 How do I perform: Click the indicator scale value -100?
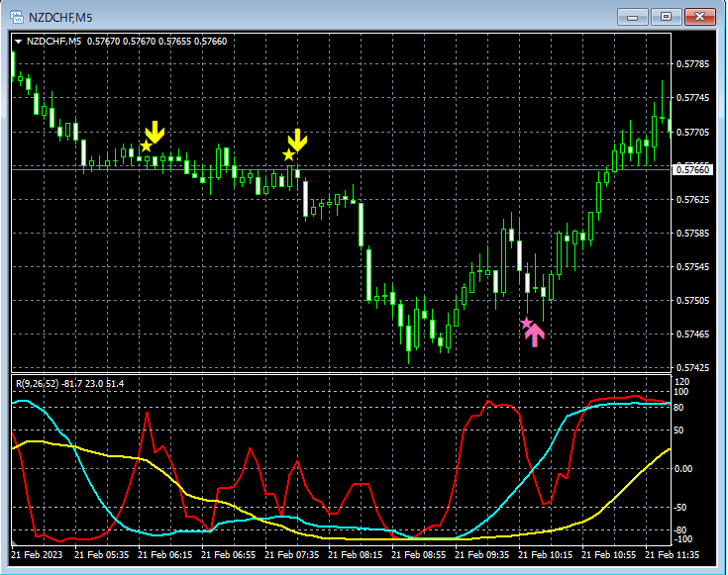click(x=681, y=539)
